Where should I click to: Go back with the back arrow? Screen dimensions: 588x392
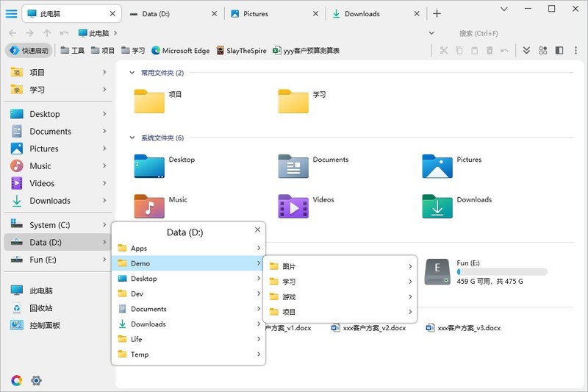tap(12, 33)
